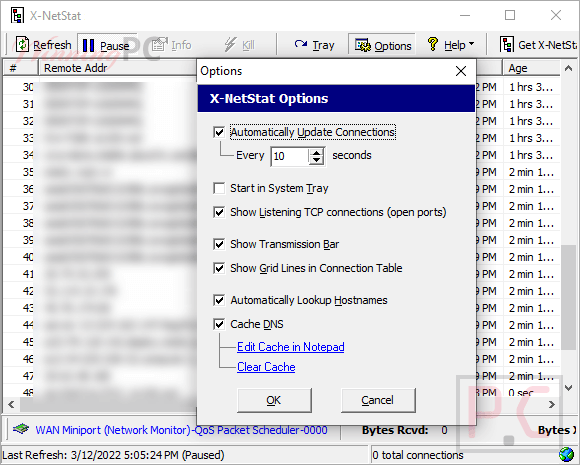Toggle Automatically Lookup Hostnames
Screen dimensions: 580x465
click(x=219, y=300)
